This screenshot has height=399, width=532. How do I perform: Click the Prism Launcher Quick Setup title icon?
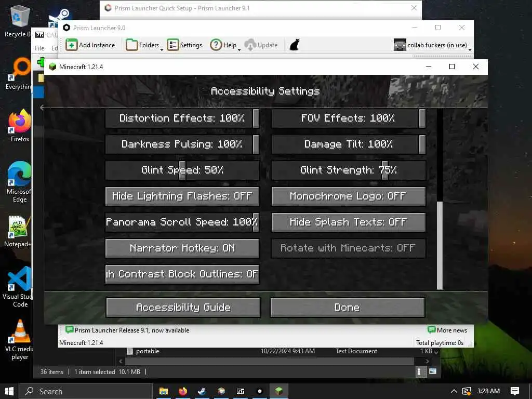coord(108,8)
